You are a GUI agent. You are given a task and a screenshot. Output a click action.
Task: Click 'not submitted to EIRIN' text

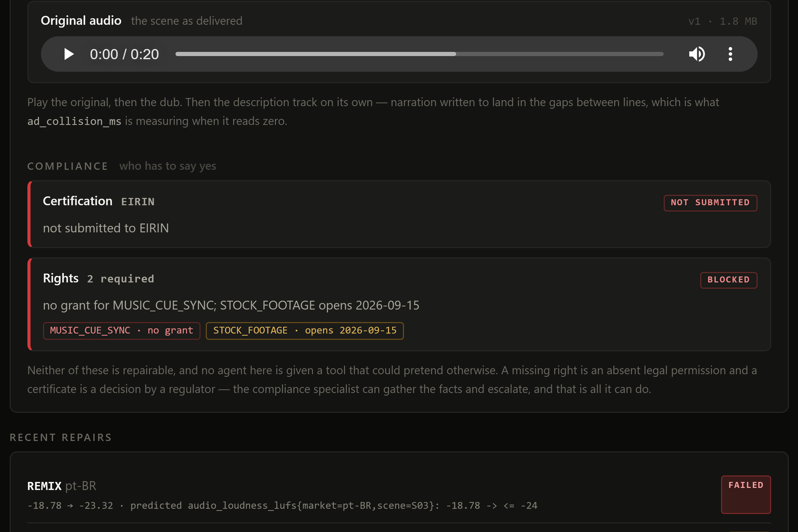106,228
